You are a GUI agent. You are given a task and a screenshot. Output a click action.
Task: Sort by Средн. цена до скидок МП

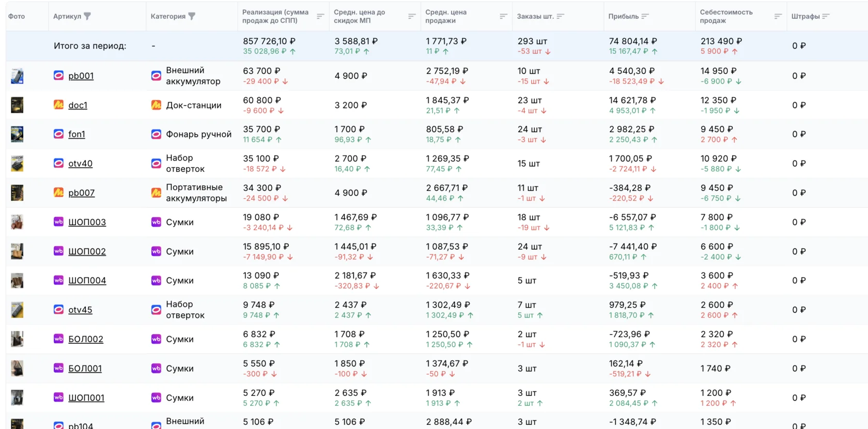[x=412, y=16]
